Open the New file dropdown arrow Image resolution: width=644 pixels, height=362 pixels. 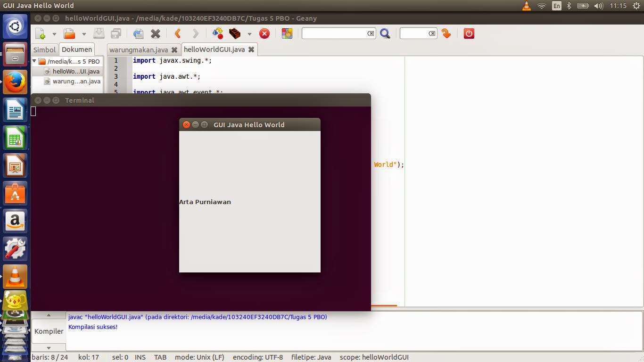tap(53, 33)
